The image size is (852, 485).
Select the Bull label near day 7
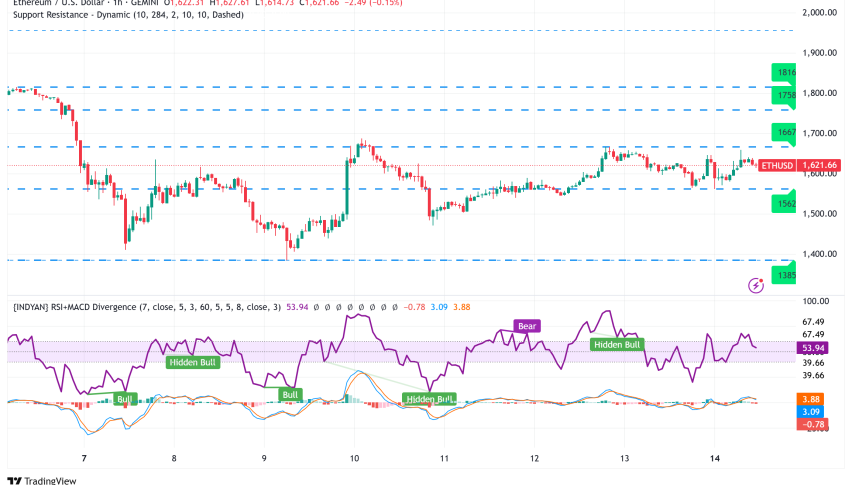(125, 399)
